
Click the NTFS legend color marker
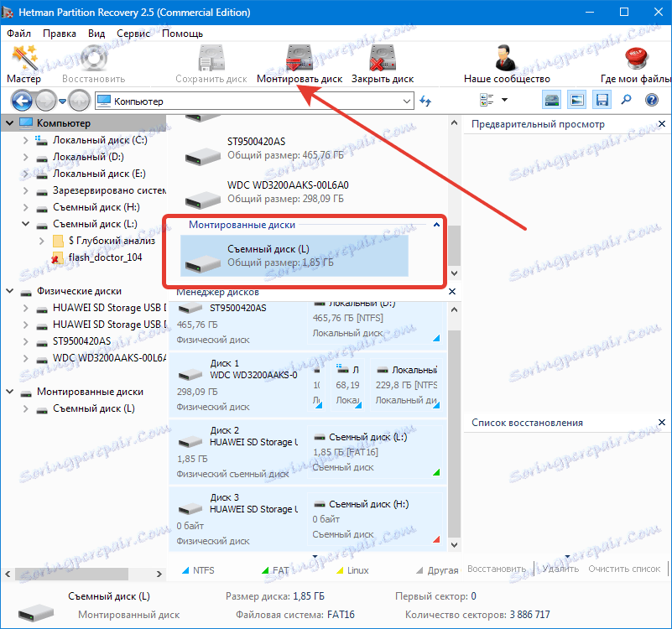(185, 571)
